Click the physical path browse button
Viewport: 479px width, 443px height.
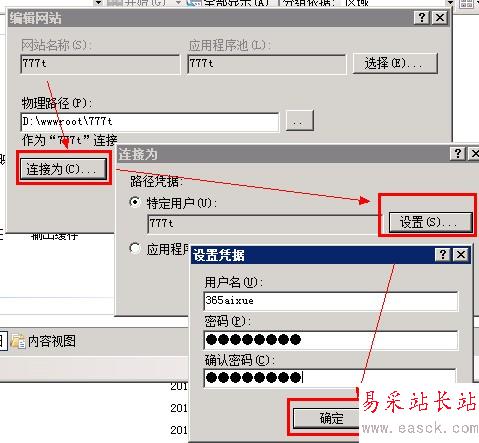coord(300,121)
